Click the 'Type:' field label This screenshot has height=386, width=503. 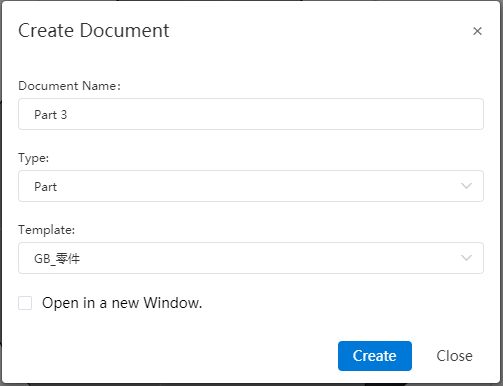pos(34,158)
